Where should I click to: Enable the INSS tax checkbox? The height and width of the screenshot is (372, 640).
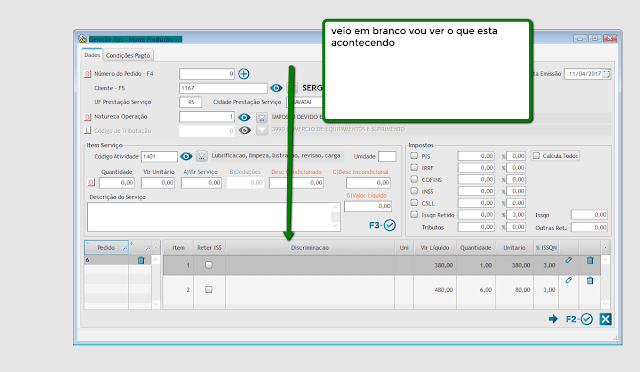tap(414, 191)
